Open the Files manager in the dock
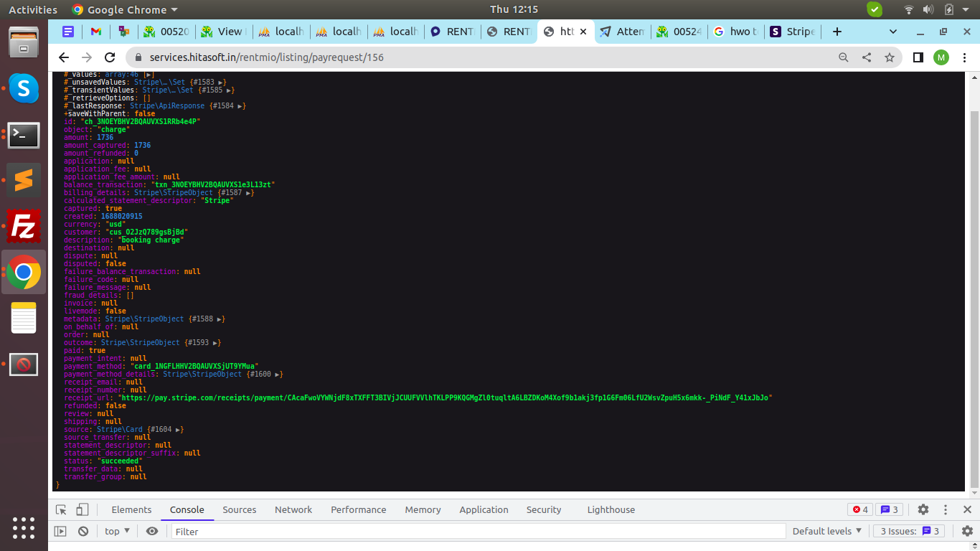The width and height of the screenshot is (980, 551). [24, 42]
